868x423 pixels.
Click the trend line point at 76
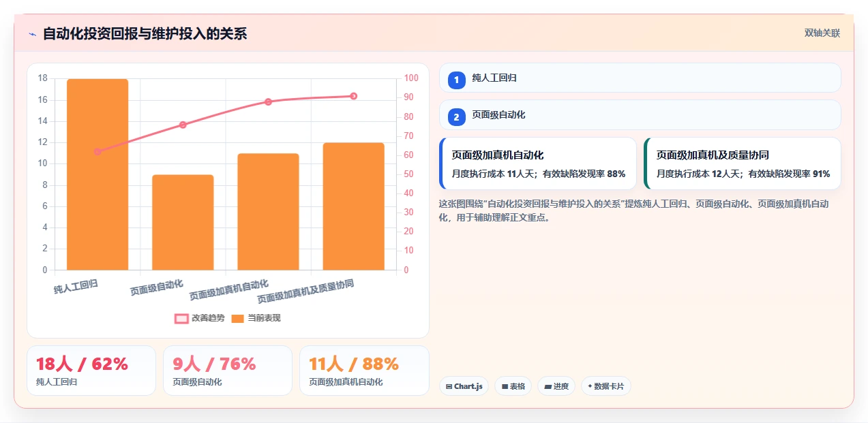[183, 125]
